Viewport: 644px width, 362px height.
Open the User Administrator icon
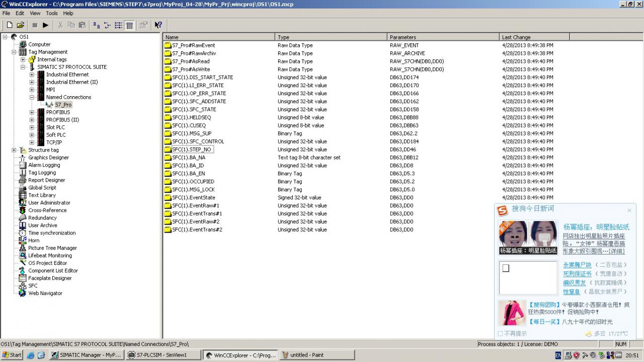coord(23,203)
